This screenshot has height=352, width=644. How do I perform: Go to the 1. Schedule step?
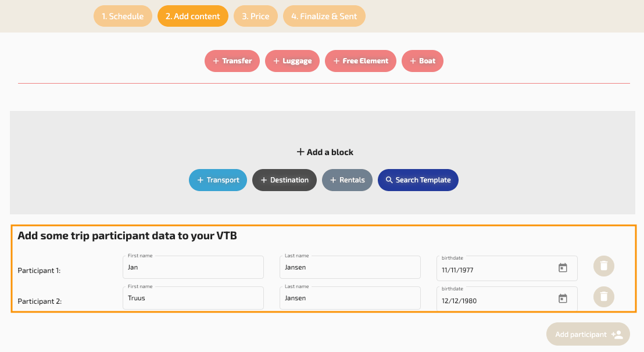coord(123,16)
